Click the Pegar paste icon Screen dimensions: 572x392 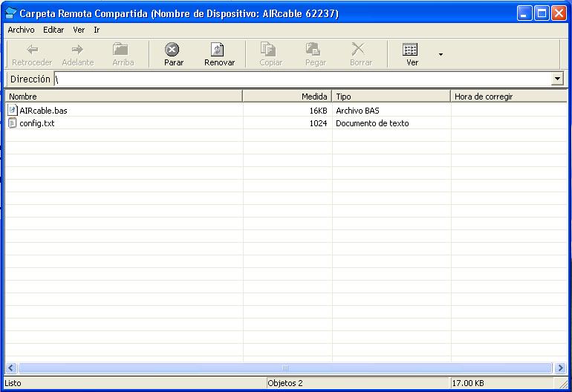(313, 49)
